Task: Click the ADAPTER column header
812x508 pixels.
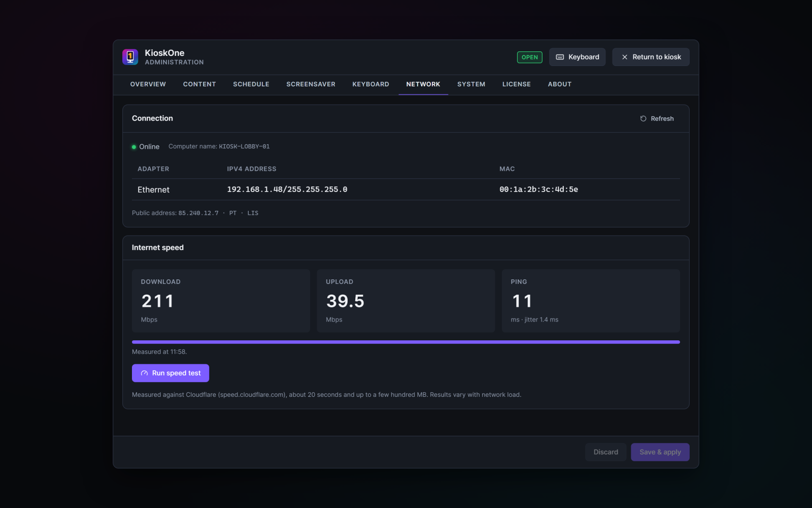Action: (153, 169)
